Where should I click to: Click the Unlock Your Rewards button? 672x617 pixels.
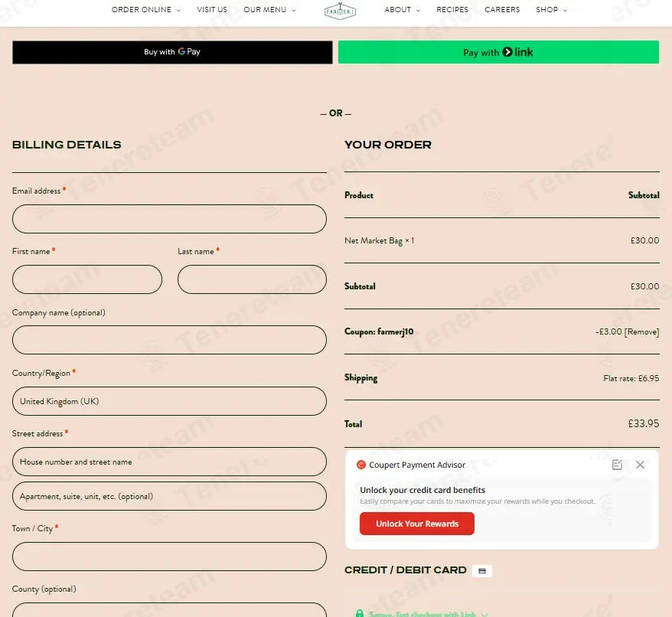click(417, 524)
